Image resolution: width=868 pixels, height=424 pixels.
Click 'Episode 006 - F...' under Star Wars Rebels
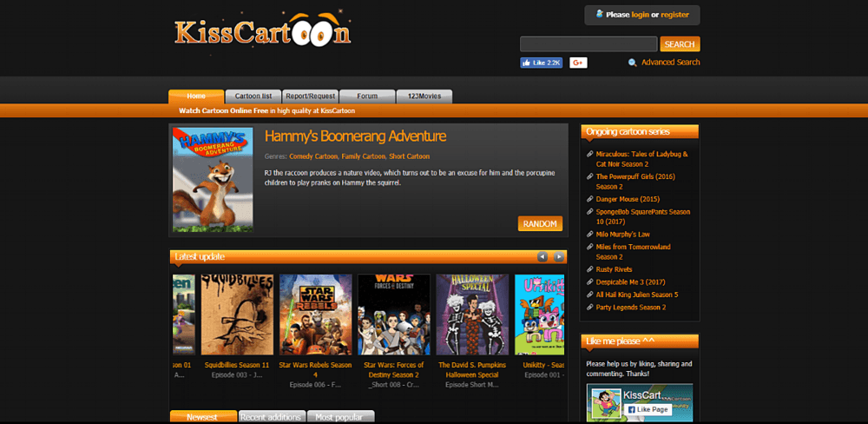click(316, 385)
